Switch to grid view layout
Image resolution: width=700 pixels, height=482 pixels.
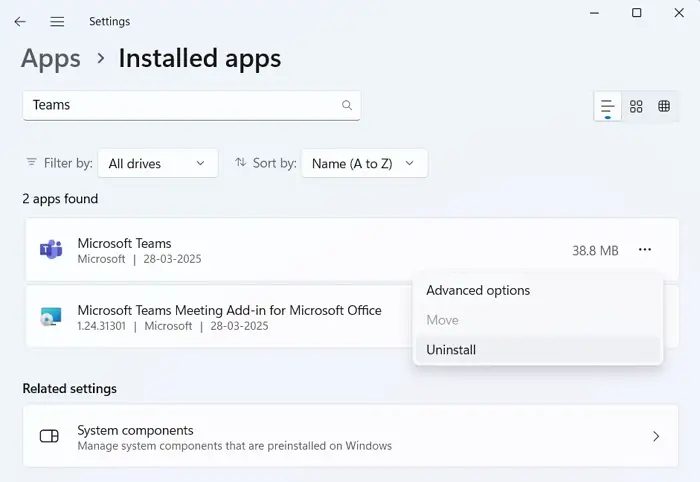pos(636,106)
